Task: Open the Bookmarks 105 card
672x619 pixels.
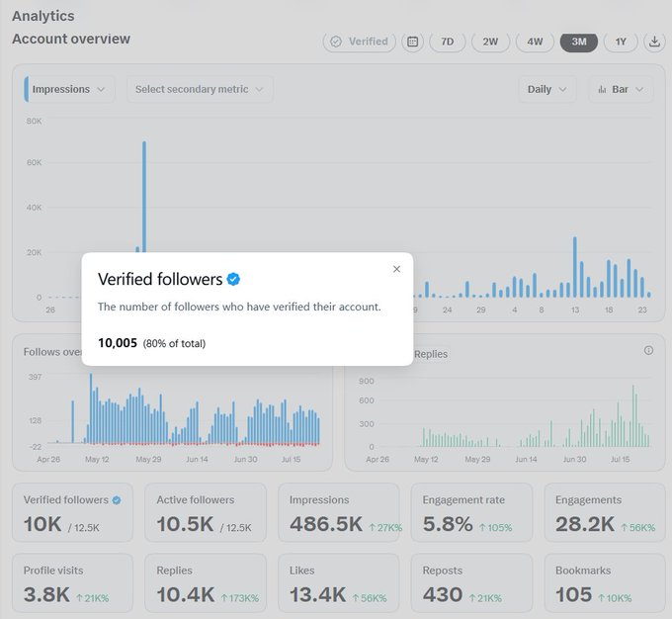Action: tap(605, 583)
